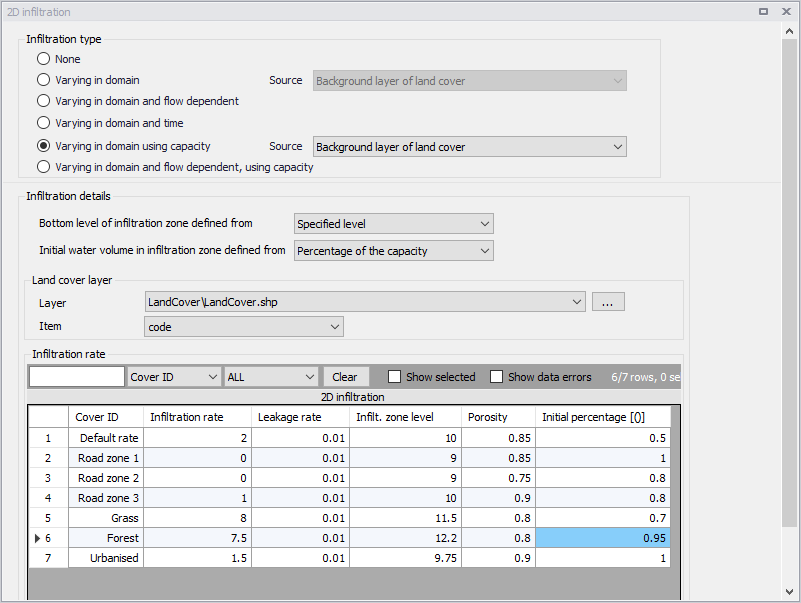
Task: Open the Percentage of the capacity dropdown
Action: [x=393, y=251]
